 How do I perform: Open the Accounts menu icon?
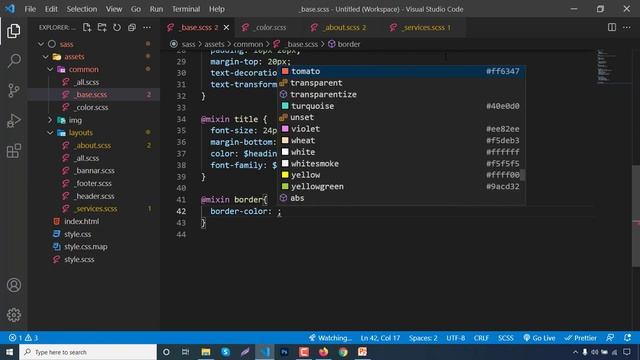pyautogui.click(x=13, y=285)
